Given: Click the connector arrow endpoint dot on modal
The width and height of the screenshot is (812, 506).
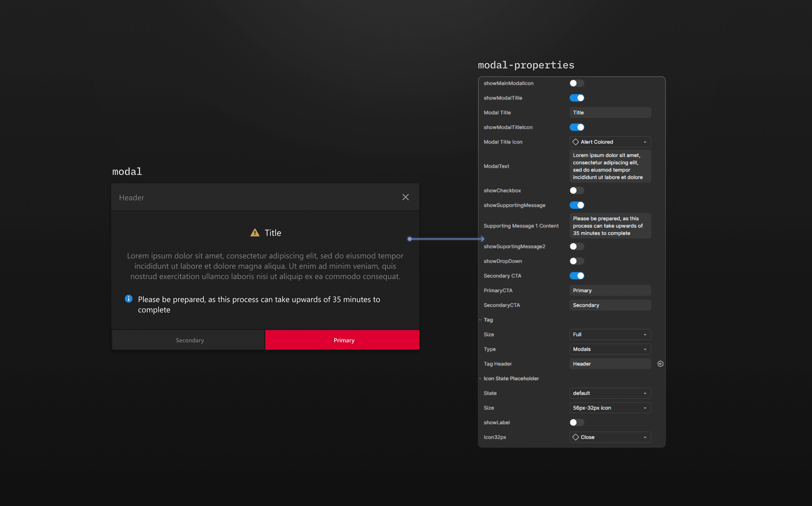Looking at the screenshot, I should pyautogui.click(x=409, y=239).
